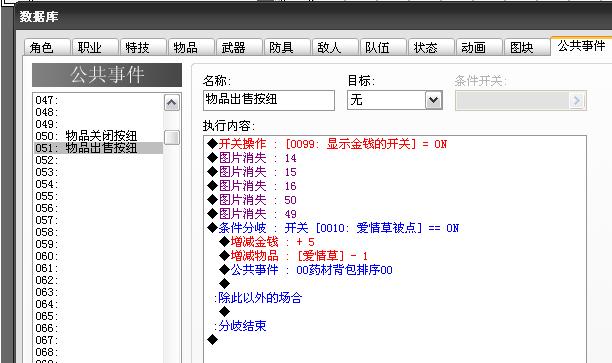Select list entry 058
612x363 pixels.
tap(98, 232)
